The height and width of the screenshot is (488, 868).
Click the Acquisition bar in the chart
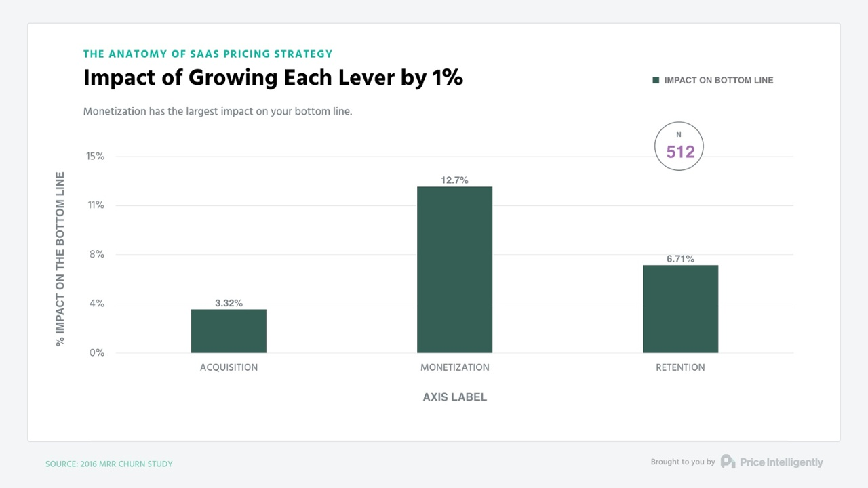[229, 331]
